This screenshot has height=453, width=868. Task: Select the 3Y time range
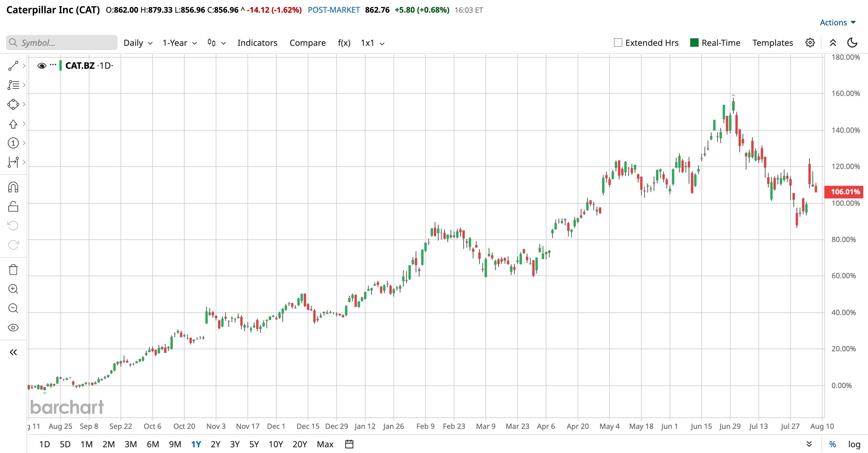pos(234,444)
